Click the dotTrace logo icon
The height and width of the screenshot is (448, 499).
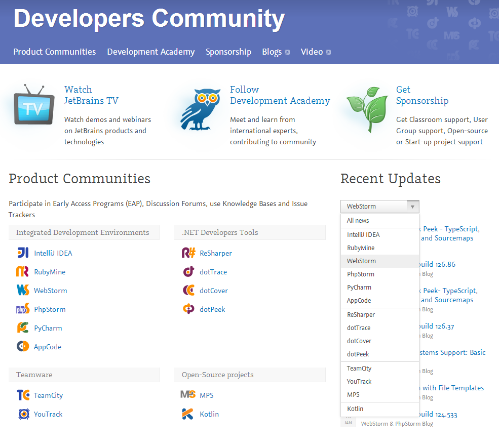(x=189, y=271)
